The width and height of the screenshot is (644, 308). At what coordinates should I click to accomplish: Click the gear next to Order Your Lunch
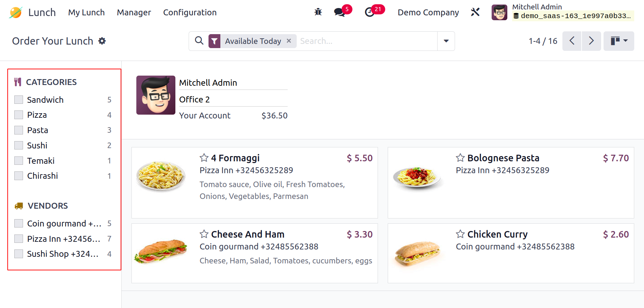tap(102, 41)
